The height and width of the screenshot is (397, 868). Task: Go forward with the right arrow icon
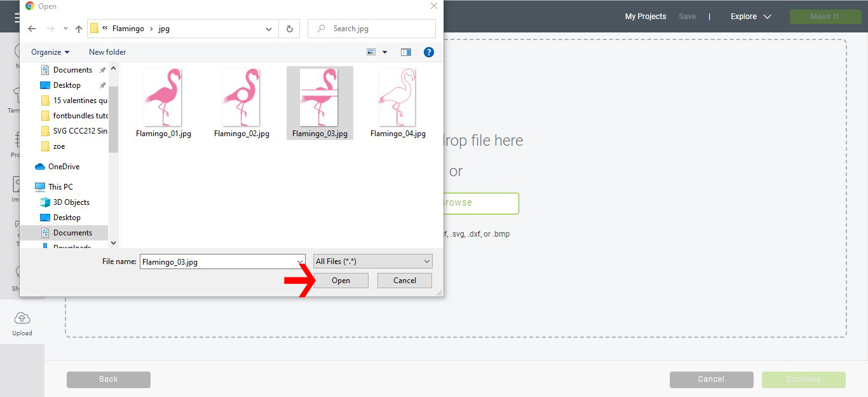tap(51, 29)
